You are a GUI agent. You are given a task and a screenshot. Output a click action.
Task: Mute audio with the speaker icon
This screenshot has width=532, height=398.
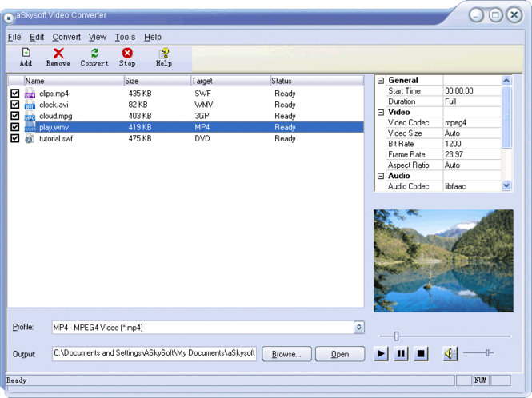coord(450,354)
